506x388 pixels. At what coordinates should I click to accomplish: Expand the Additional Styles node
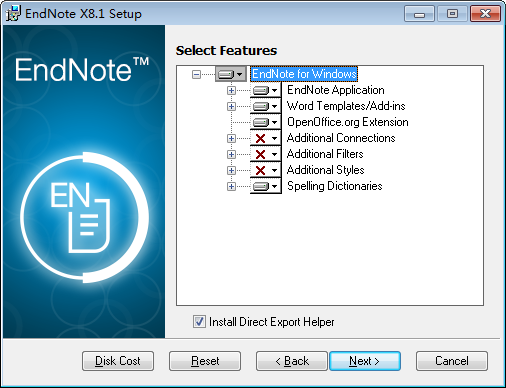[231, 170]
